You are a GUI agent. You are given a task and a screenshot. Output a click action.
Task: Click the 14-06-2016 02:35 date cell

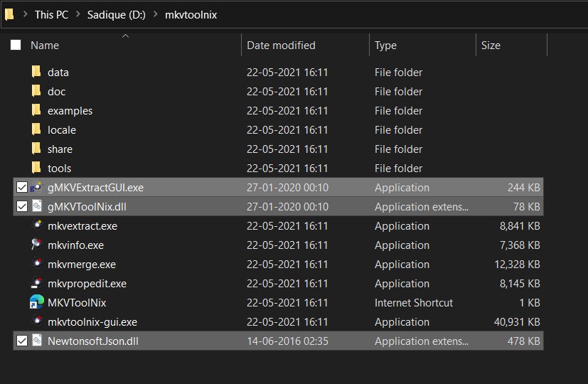287,341
